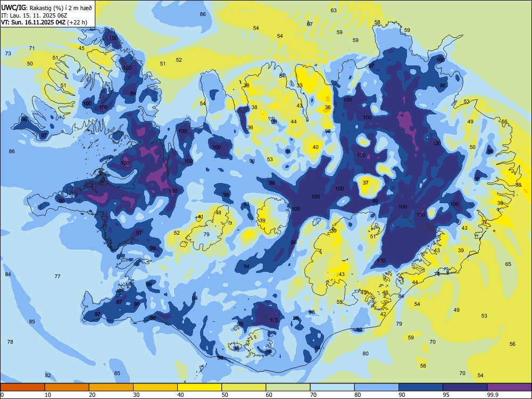The height and width of the screenshot is (399, 532).
Task: Click the dark navy 95–99.9 legend swatch
Action: [x=465, y=387]
